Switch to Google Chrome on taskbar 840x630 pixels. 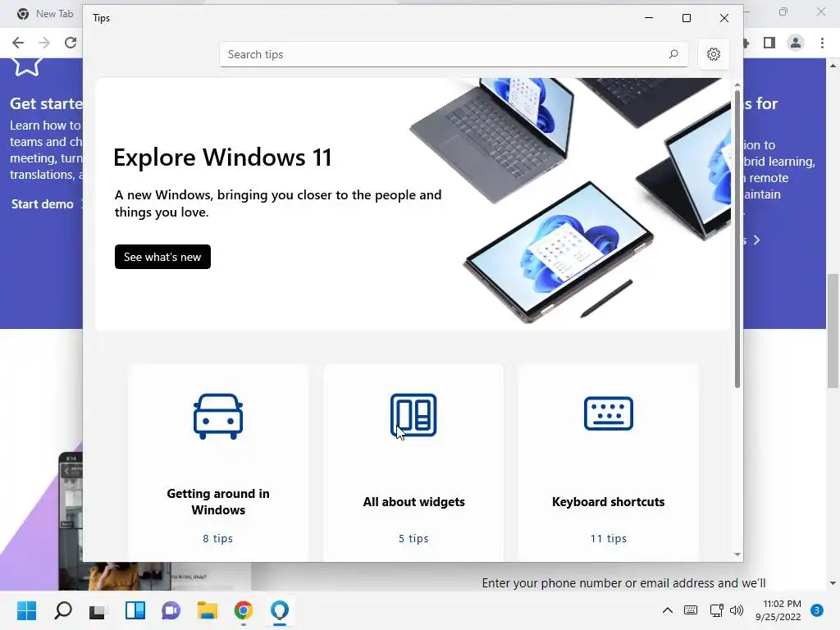[x=243, y=610]
